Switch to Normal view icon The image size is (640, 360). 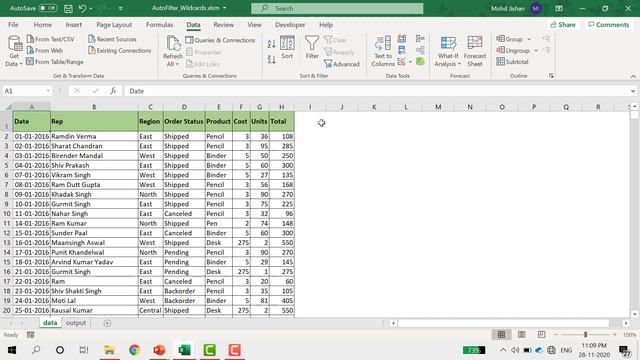coord(501,335)
